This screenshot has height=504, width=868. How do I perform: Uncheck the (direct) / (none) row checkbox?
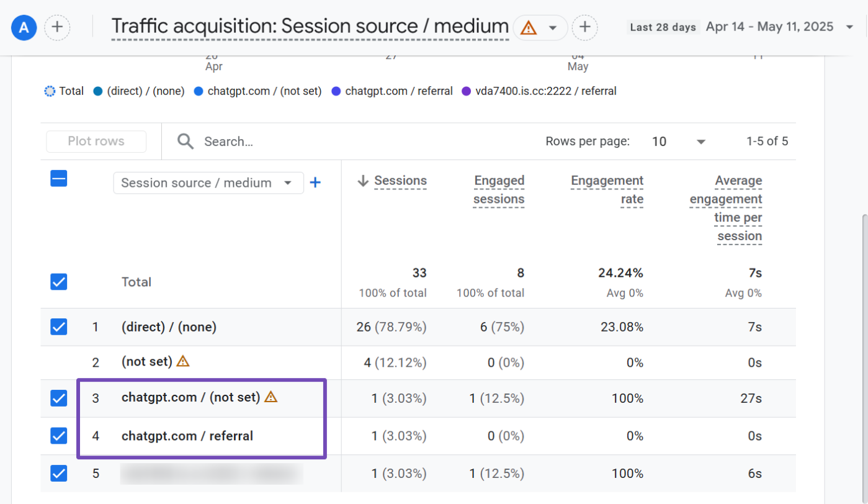pos(59,326)
